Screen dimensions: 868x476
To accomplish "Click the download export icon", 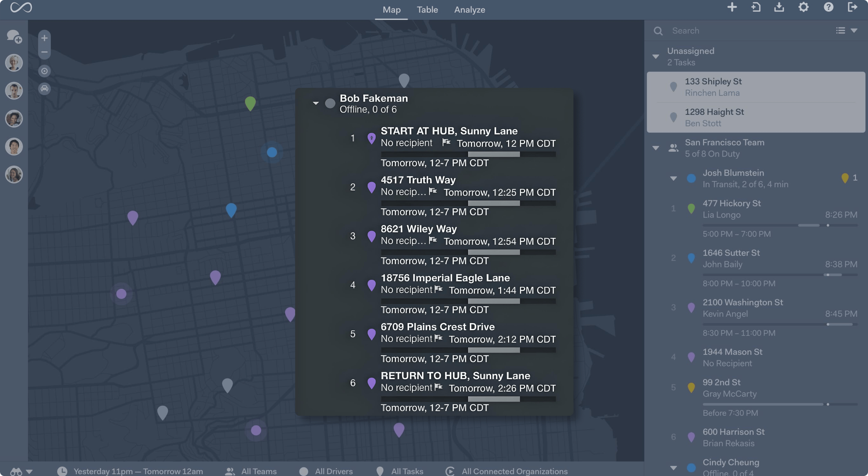I will coord(779,7).
